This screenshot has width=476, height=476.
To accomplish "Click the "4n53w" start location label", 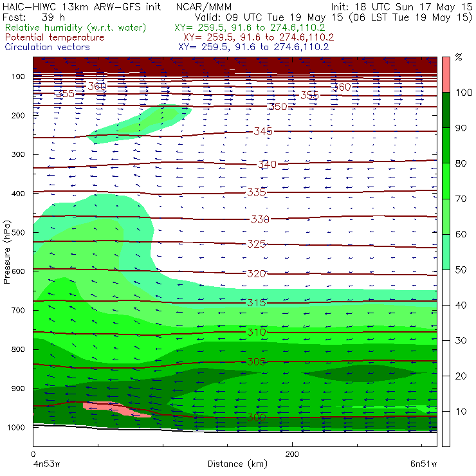I will [x=46, y=464].
